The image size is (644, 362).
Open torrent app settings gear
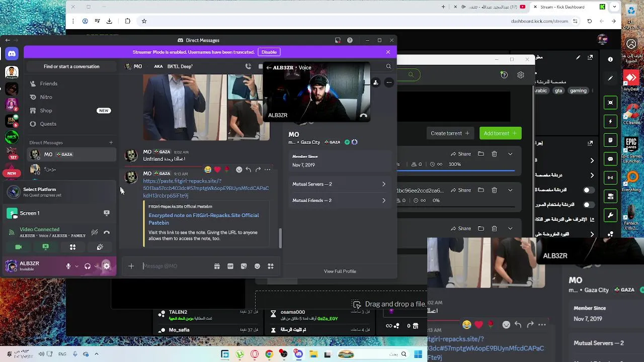click(521, 75)
